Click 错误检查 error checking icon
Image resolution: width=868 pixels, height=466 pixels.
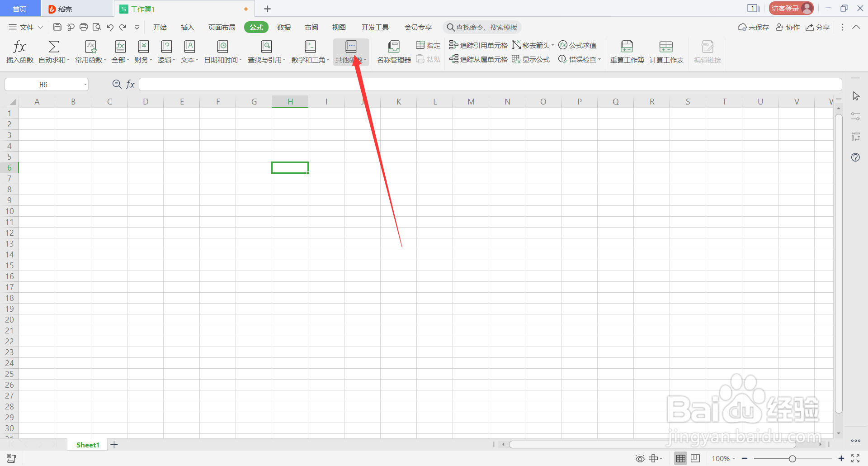562,59
